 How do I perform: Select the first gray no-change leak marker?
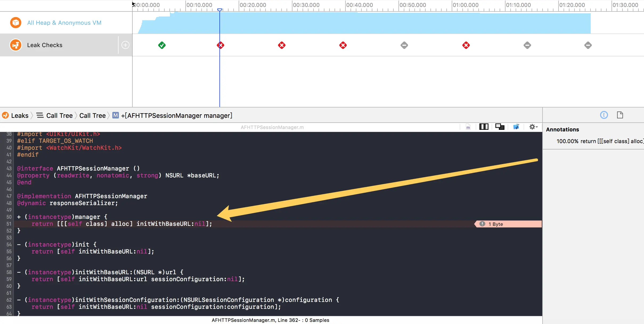tap(404, 45)
